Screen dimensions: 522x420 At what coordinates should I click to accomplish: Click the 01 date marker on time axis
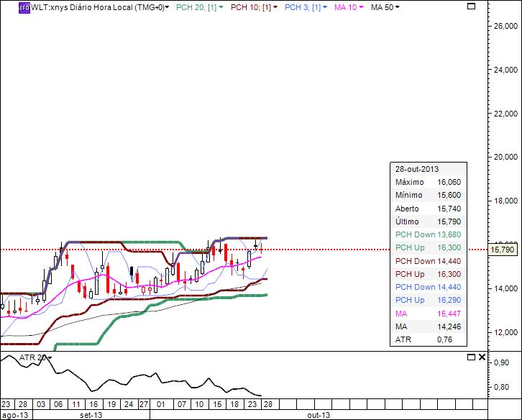pos(161,404)
